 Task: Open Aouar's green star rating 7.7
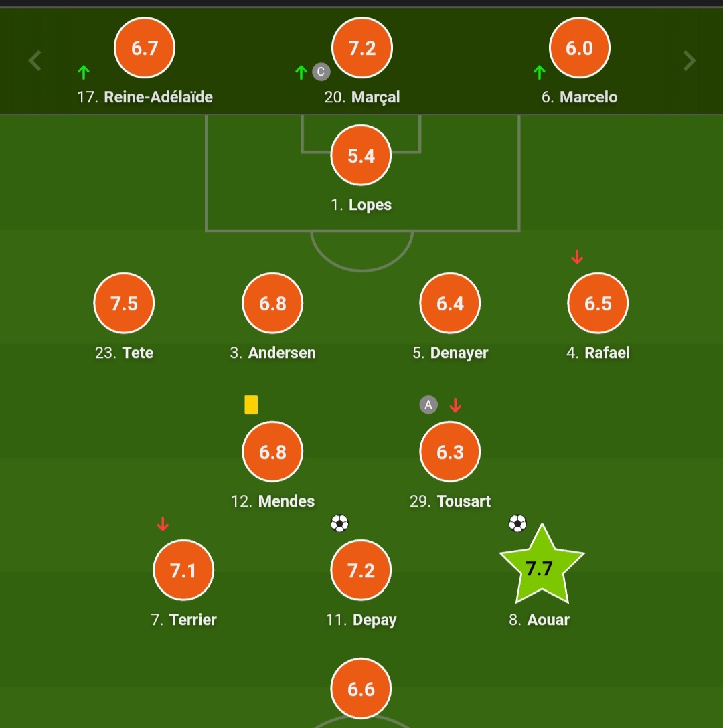tap(542, 565)
